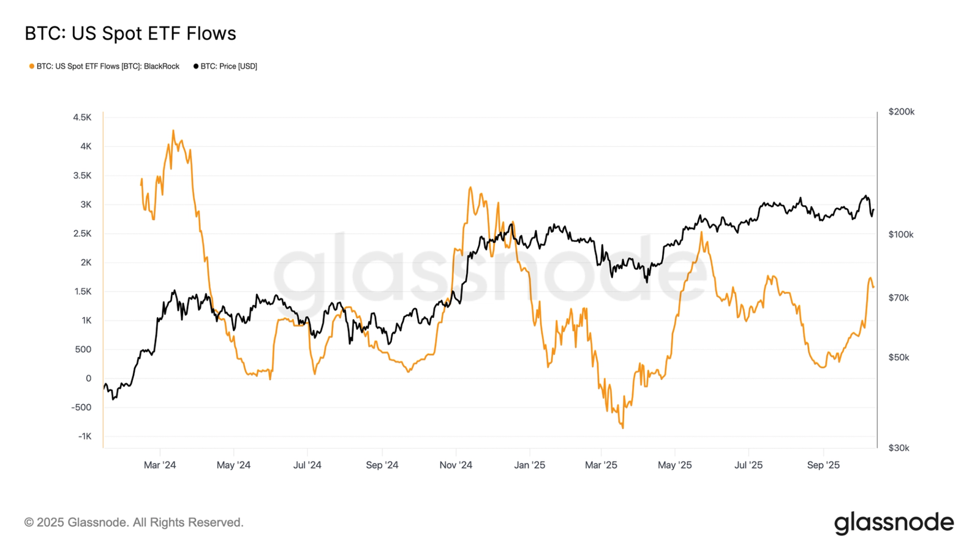Screen dimensions: 980x551
Task: Click the 0 value on left axis
Action: [88, 378]
